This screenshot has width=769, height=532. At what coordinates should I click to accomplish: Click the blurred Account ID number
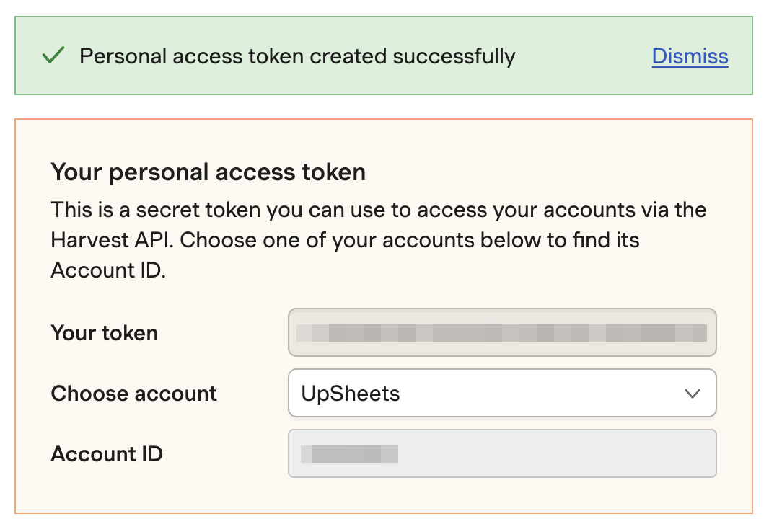click(349, 454)
